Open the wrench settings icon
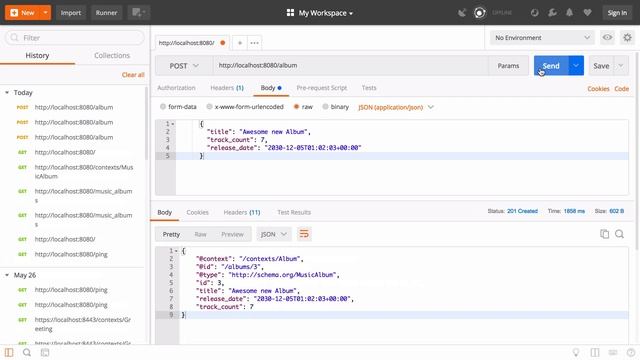Image resolution: width=640 pixels, height=360 pixels. 552,13
